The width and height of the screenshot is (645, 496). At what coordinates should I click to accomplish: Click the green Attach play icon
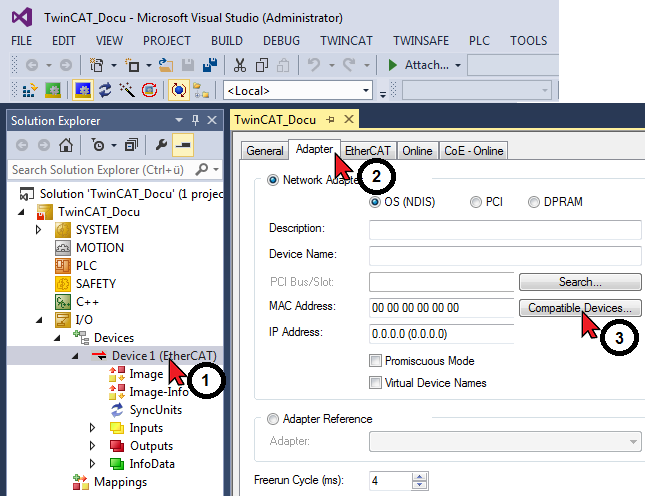coord(392,65)
